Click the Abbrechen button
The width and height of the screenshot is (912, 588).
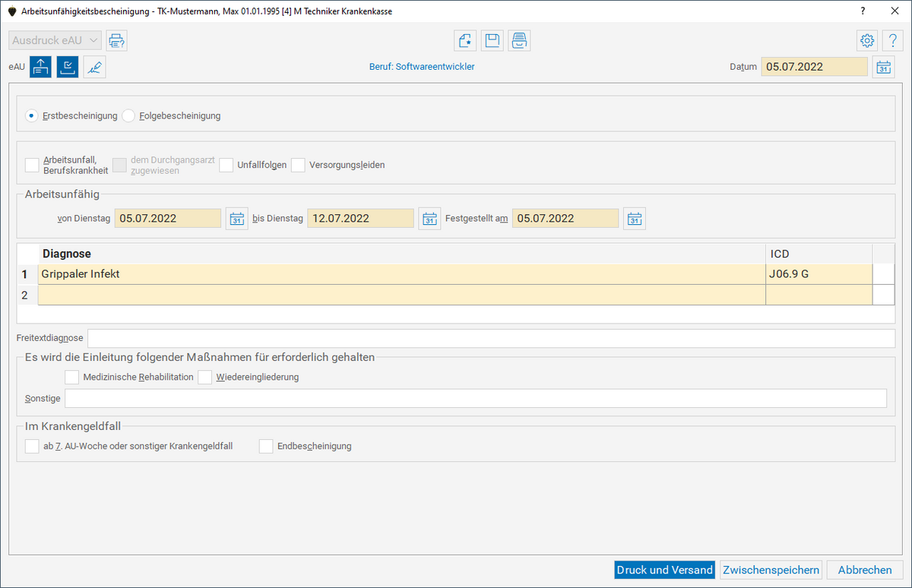(865, 570)
